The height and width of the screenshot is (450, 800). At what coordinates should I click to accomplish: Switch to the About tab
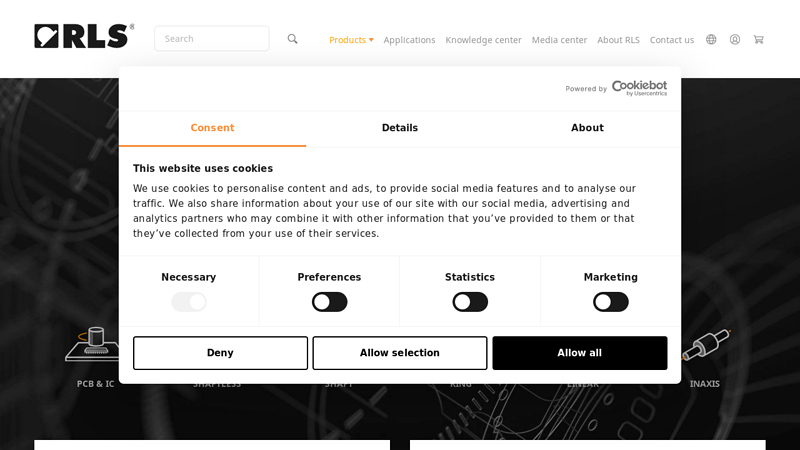coord(587,128)
